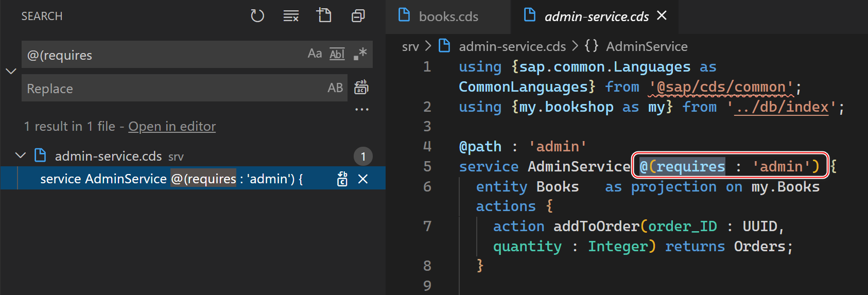This screenshot has width=868, height=295.
Task: Toggle Match Whole Word option
Action: click(x=337, y=54)
